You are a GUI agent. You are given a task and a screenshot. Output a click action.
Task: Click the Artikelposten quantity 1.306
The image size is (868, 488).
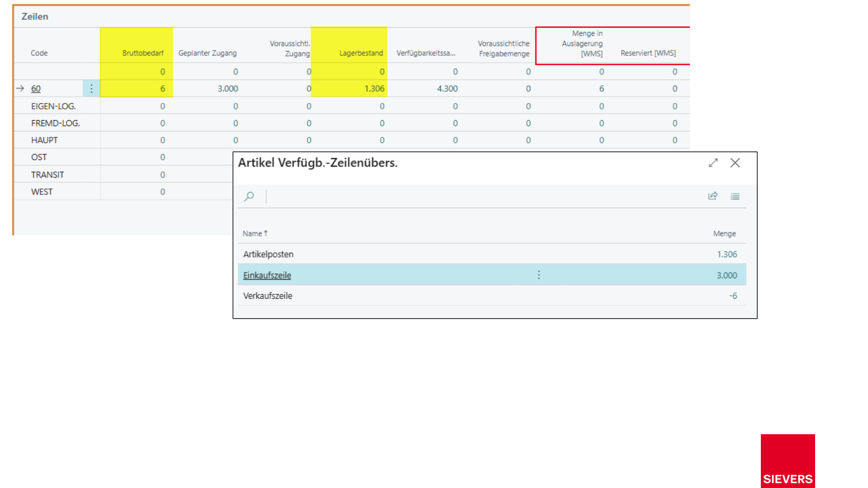[x=727, y=254]
